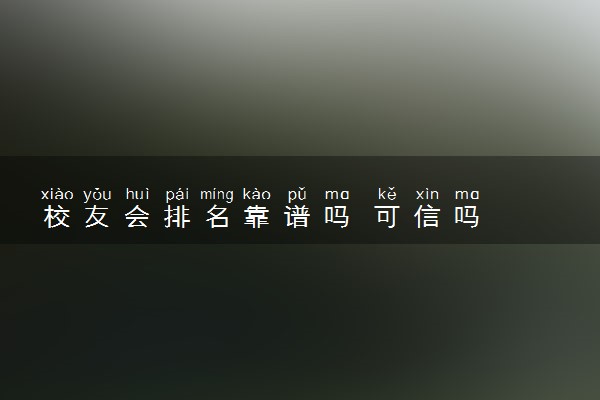This screenshot has height=400, width=600.
Task: Select the pinyin label míng
Action: (217, 195)
